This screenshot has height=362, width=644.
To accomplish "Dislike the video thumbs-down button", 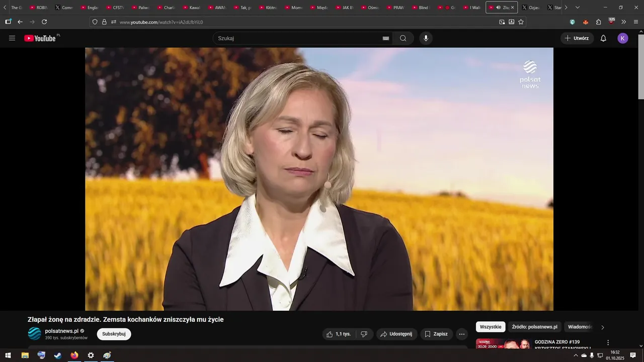I will click(x=364, y=334).
